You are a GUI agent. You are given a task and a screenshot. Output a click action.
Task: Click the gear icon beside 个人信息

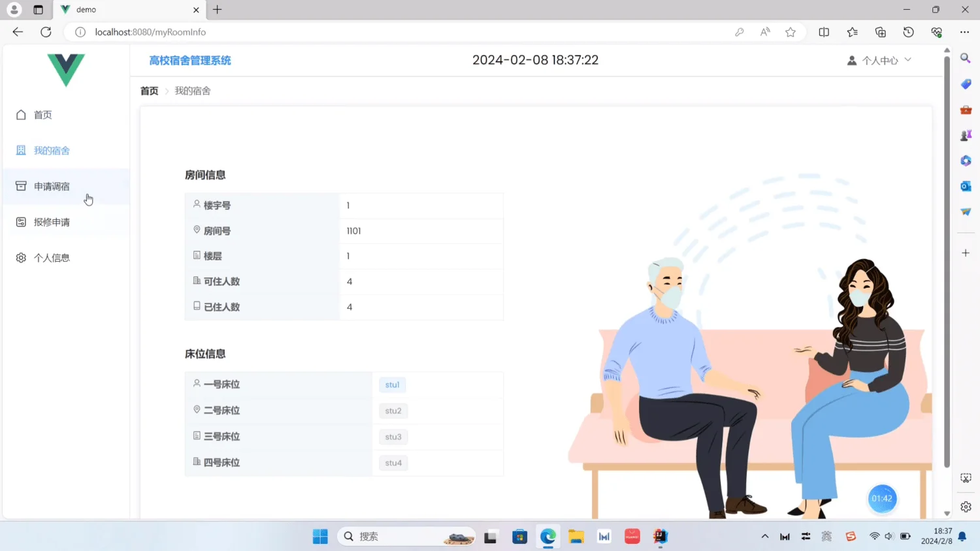click(x=20, y=257)
